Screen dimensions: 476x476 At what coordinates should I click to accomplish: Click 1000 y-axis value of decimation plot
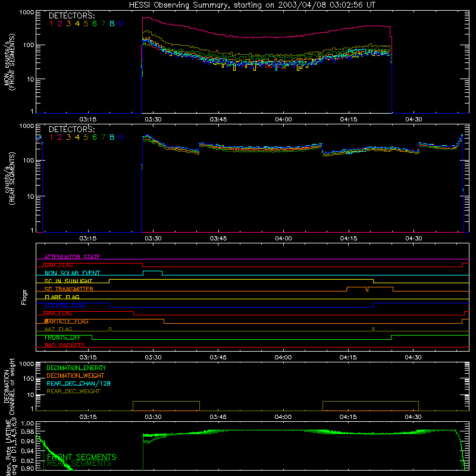(x=27, y=364)
